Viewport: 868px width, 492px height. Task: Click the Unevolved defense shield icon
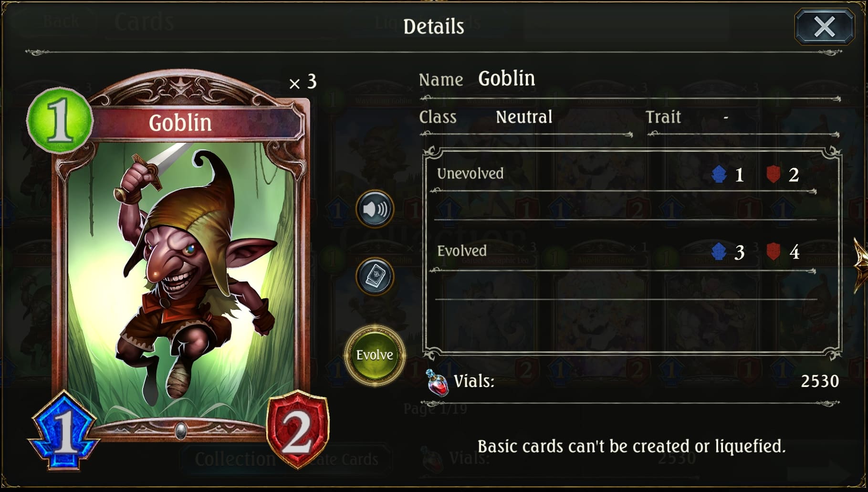coord(773,174)
